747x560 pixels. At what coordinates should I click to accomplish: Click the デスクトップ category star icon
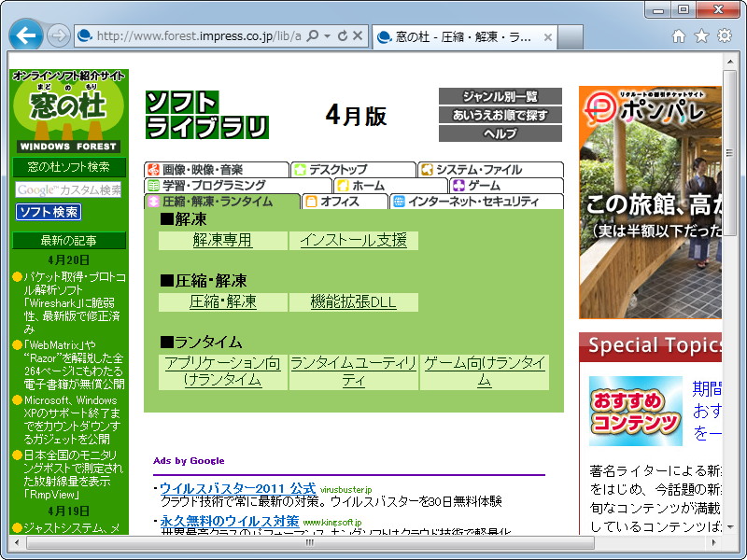tap(299, 170)
